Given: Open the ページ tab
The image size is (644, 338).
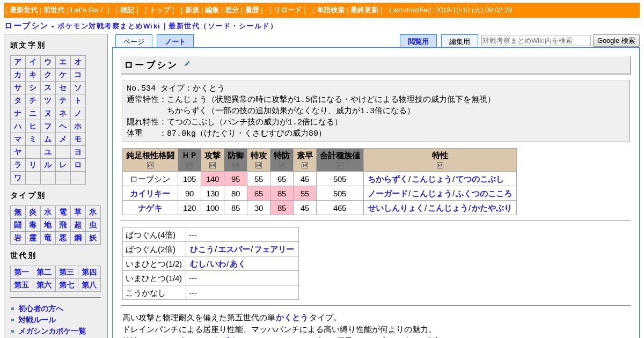Looking at the screenshot, I should tap(134, 41).
